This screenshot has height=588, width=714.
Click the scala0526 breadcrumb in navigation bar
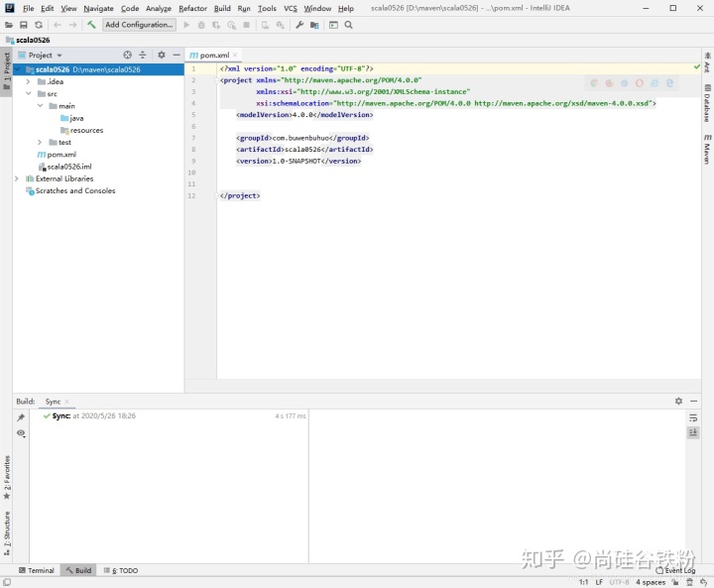28,40
